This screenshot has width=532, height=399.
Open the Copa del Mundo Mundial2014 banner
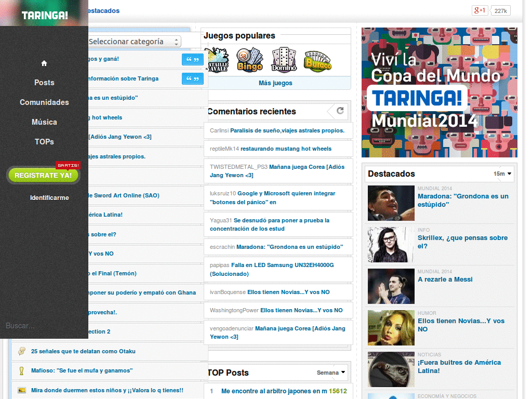[x=440, y=92]
